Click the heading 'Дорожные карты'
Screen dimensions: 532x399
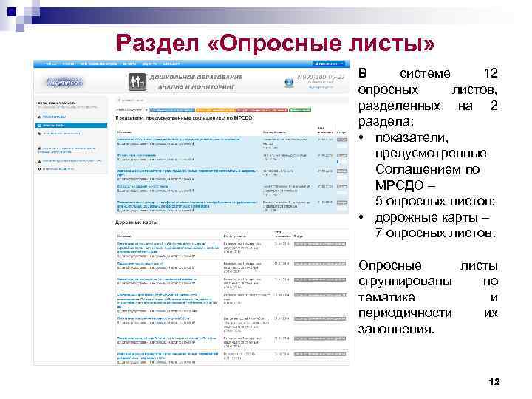137,222
